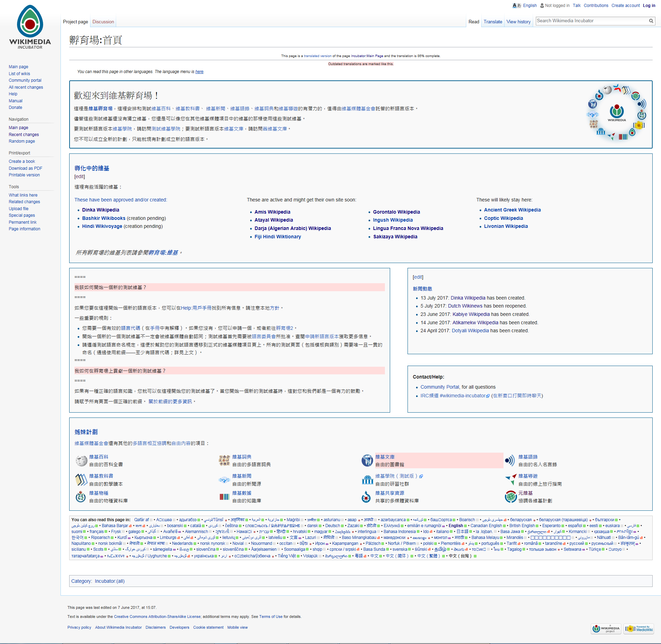Click the Wikimedia Incubator logo
This screenshot has height=644, width=661.
(30, 27)
